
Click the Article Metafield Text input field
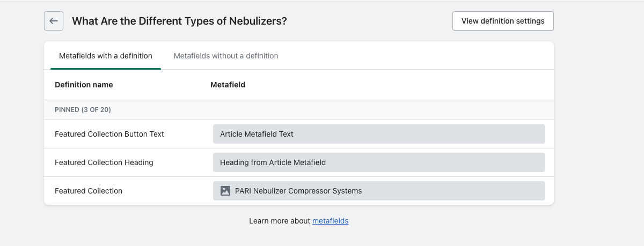379,134
